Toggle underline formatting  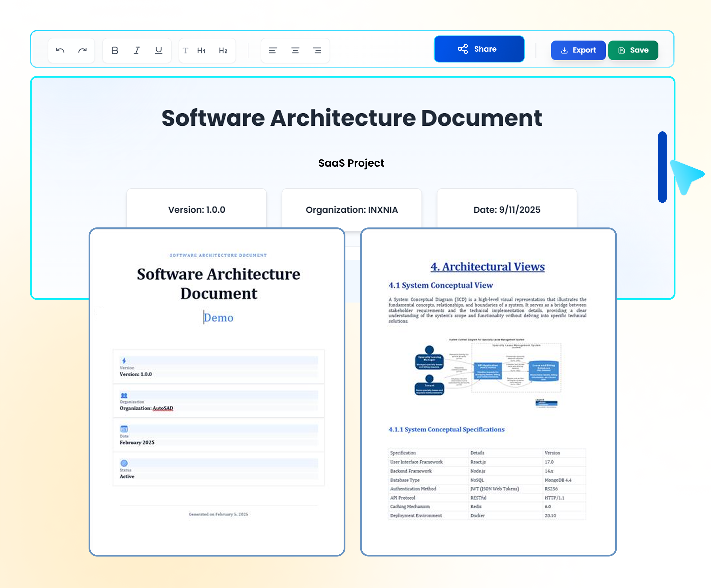(158, 50)
